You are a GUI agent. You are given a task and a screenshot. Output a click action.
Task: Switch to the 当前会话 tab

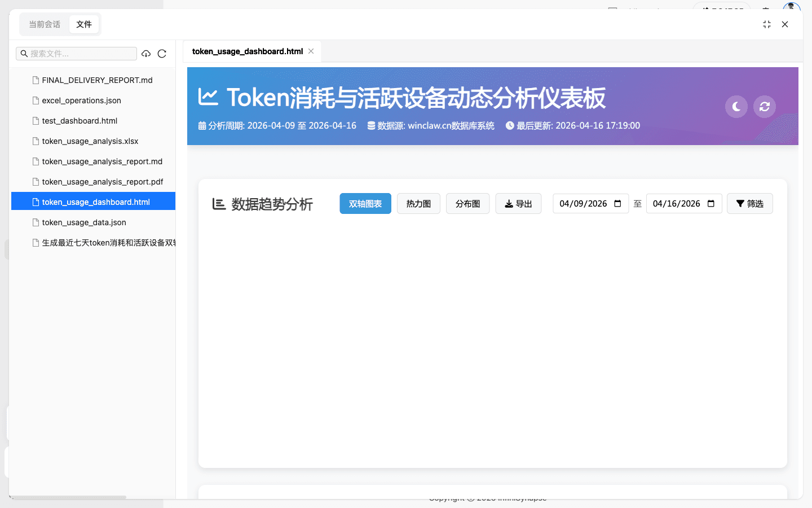click(x=45, y=24)
